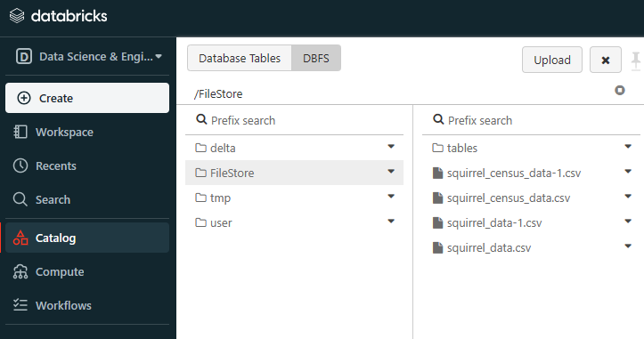Click the Create button
Screen dimensions: 644x339
pyautogui.click(x=87, y=98)
